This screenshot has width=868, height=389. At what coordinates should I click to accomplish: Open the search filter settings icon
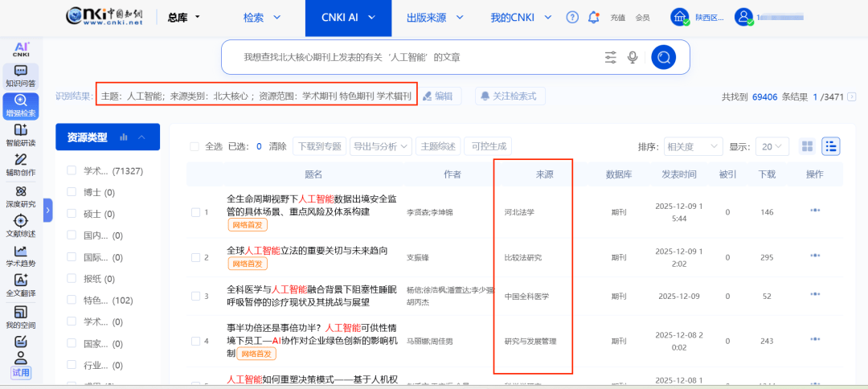click(611, 57)
